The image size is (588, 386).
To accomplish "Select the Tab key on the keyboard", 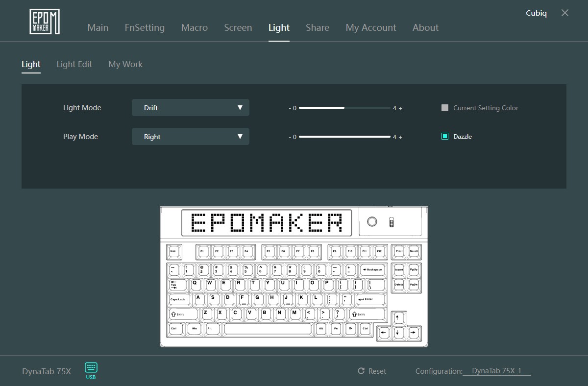I will pyautogui.click(x=177, y=285).
